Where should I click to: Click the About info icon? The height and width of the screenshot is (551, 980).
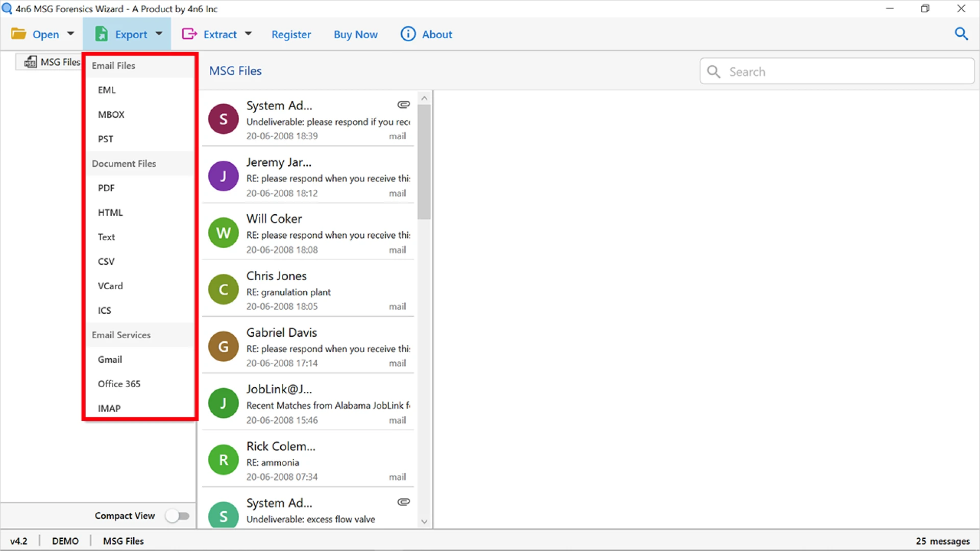pos(408,34)
